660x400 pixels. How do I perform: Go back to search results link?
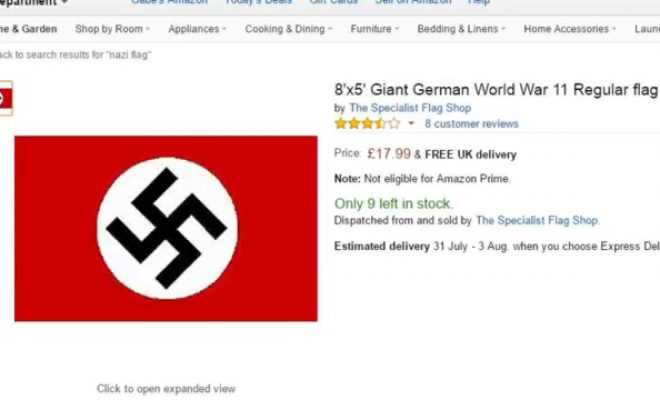tap(75, 55)
